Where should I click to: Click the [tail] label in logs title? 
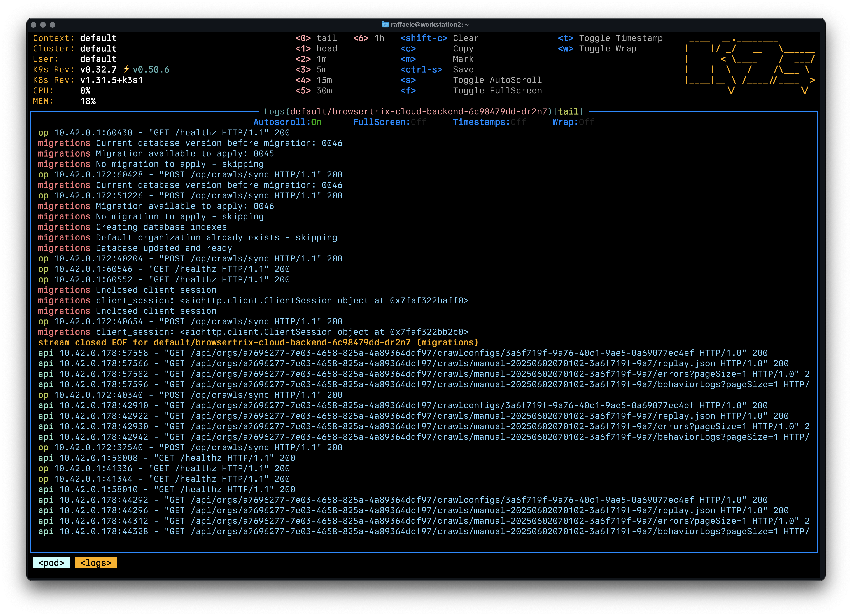click(x=568, y=112)
